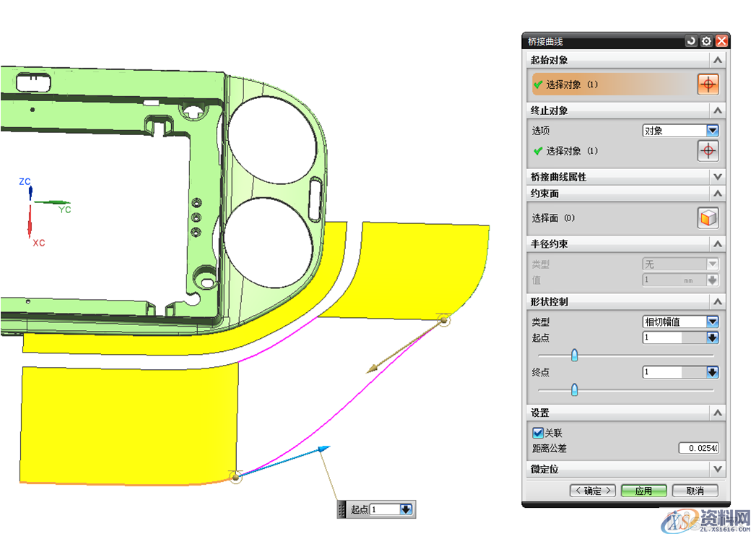This screenshot has height=539, width=756.
Task: Click the 取消 (Cancel) button
Action: [x=695, y=491]
